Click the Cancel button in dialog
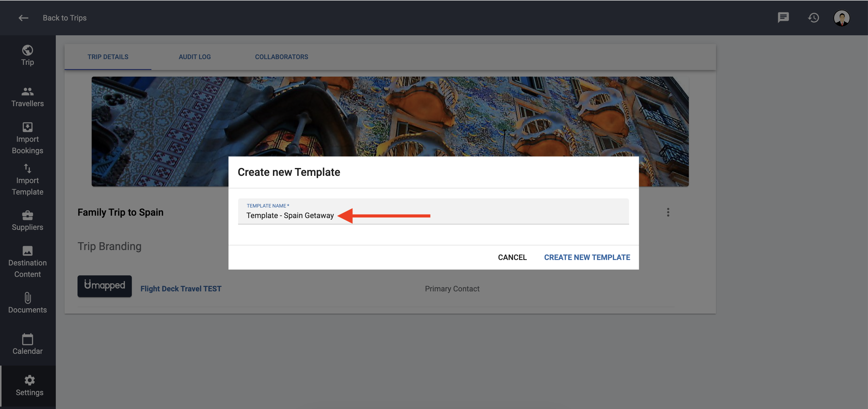The width and height of the screenshot is (868, 409). (512, 257)
